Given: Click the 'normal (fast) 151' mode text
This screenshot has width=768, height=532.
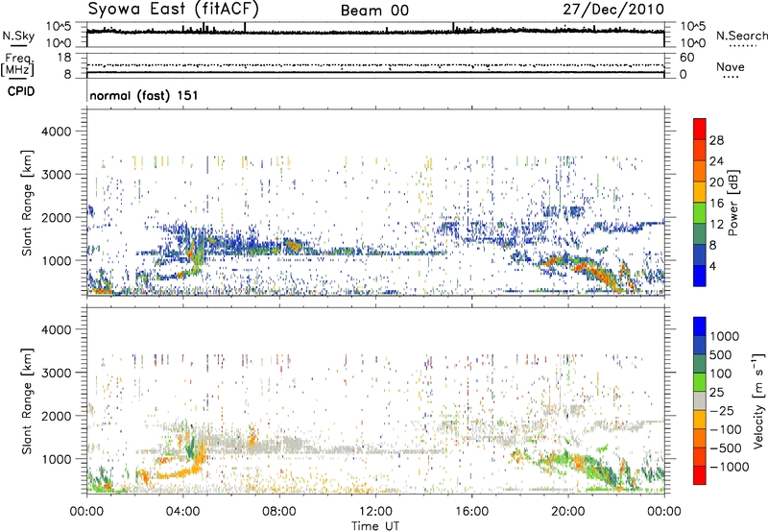Looking at the screenshot, I should [144, 95].
